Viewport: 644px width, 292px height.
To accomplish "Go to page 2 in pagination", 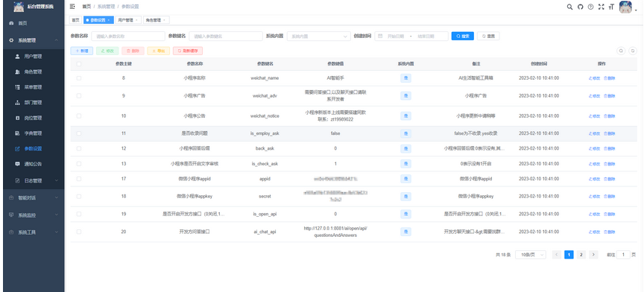I will click(581, 255).
